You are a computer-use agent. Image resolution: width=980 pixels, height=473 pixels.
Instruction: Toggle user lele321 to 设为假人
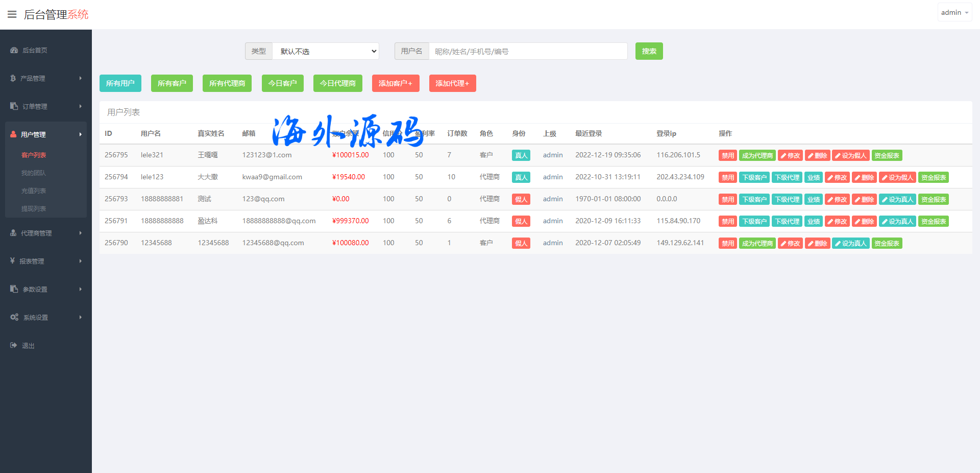[850, 156]
